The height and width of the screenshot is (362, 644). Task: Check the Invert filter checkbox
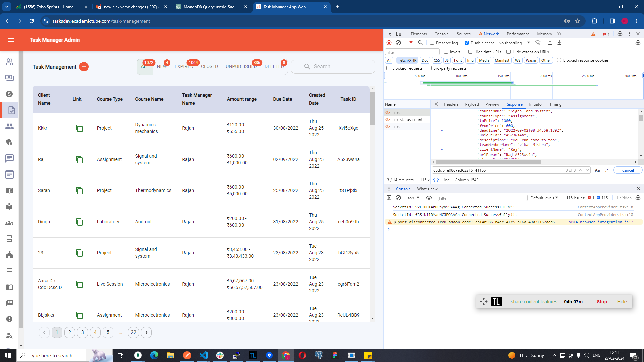446,52
